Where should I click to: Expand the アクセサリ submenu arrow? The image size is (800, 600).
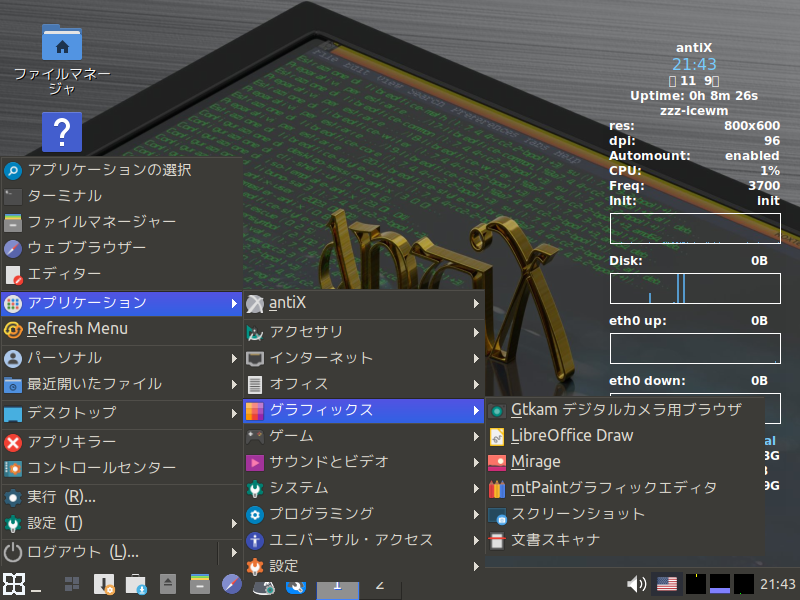(476, 333)
